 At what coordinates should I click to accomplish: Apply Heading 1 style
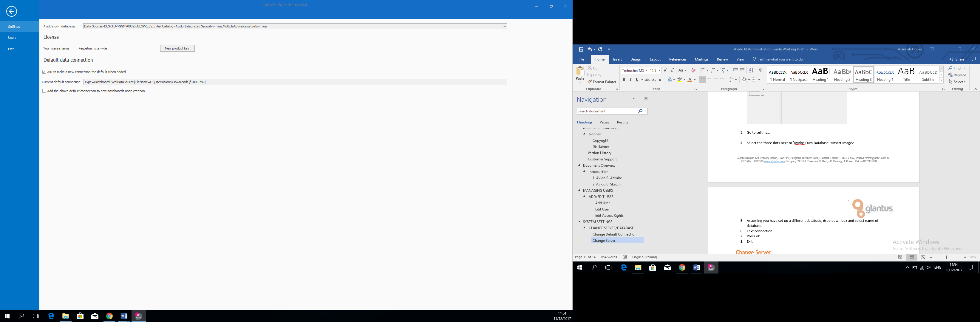pyautogui.click(x=821, y=75)
